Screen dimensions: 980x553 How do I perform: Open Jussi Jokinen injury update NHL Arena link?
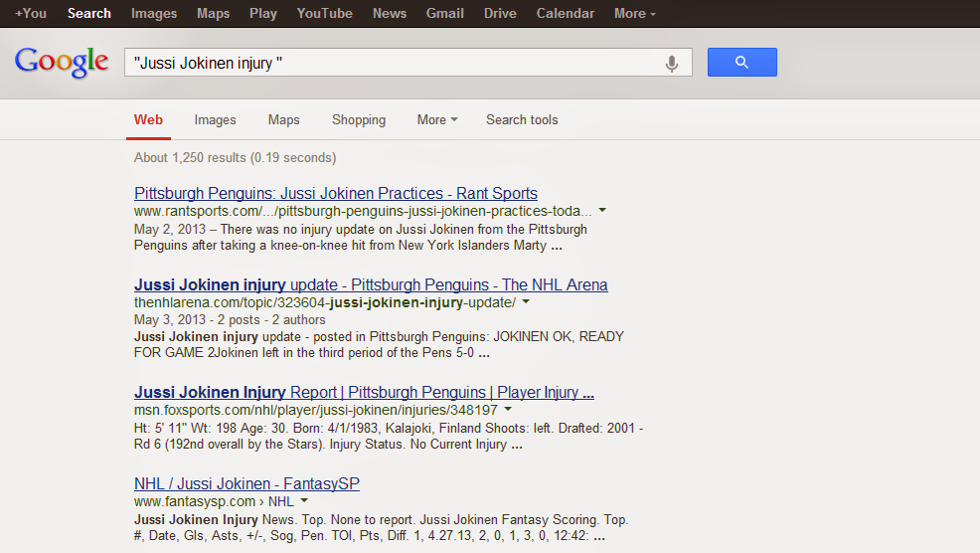click(371, 284)
